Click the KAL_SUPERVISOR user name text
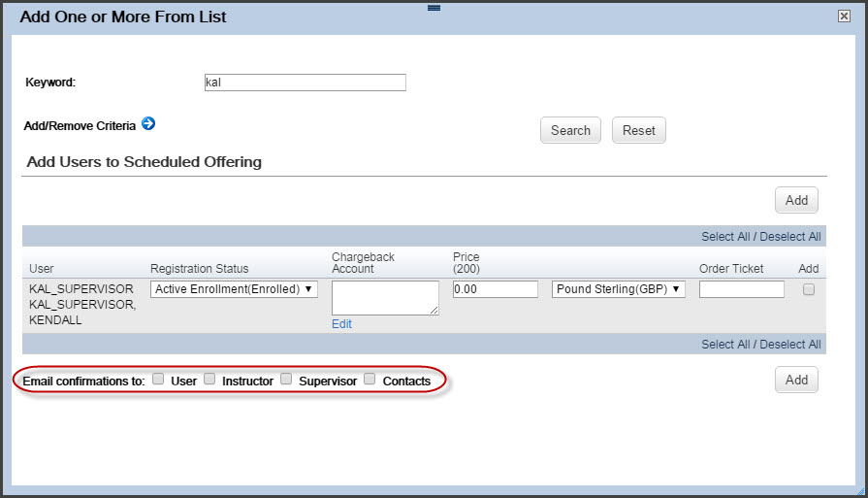Viewport: 868px width, 498px height. [82, 304]
